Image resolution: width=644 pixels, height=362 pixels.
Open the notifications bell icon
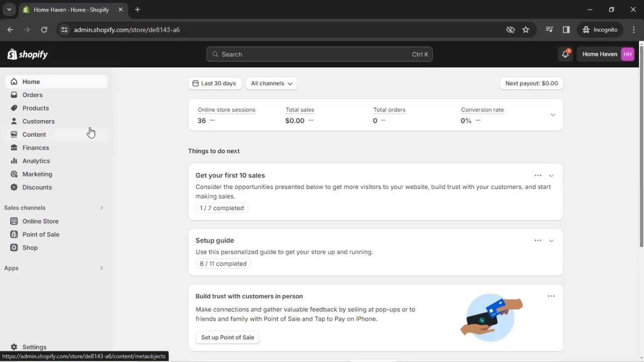(565, 54)
